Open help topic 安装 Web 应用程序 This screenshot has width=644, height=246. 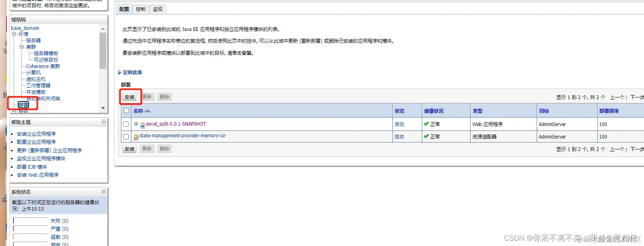[38, 175]
